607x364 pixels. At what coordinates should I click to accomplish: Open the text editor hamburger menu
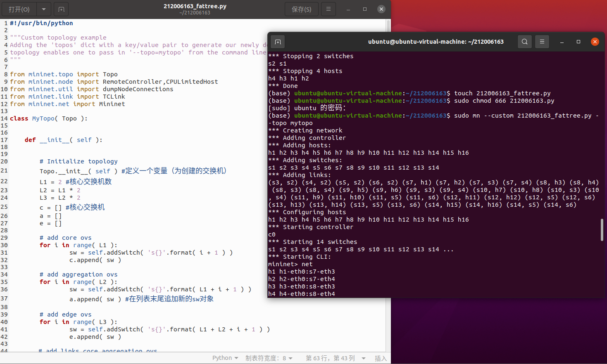click(x=328, y=9)
